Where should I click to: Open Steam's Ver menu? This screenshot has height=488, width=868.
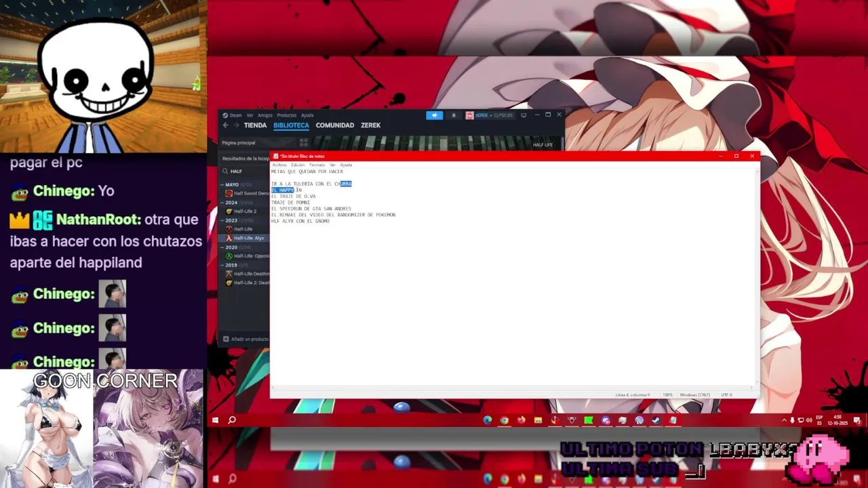pos(250,115)
